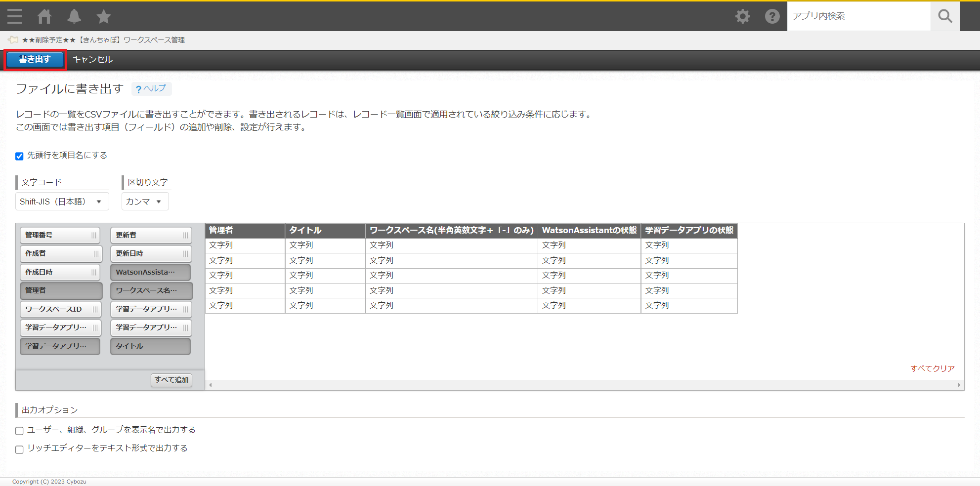The height and width of the screenshot is (486, 980).
Task: Enable ユーザー、組織、グループを表示名で出力する option
Action: (19, 431)
